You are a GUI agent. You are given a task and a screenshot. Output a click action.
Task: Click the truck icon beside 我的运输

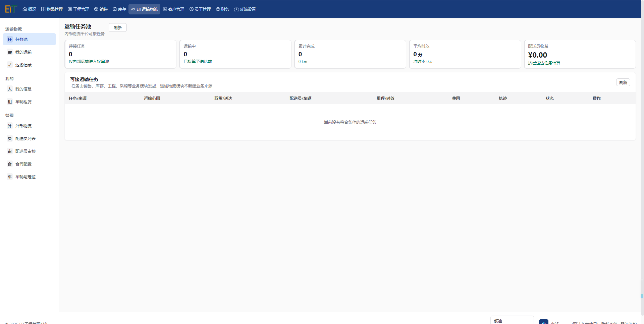[x=10, y=52]
